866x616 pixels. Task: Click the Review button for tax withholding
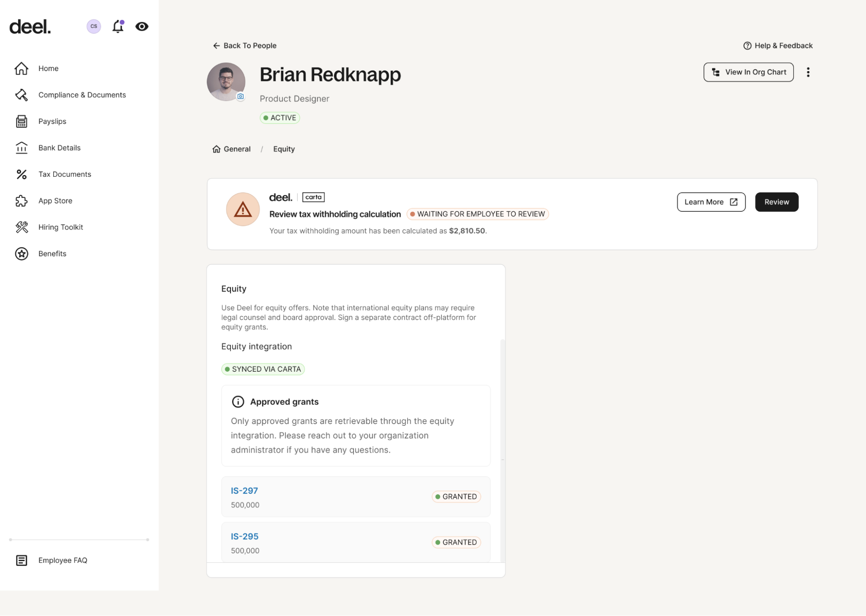776,202
